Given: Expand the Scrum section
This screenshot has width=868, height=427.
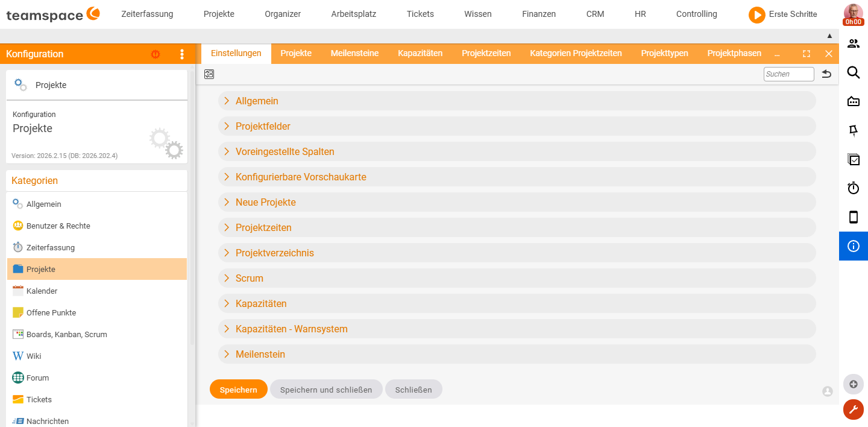Looking at the screenshot, I should pos(517,278).
